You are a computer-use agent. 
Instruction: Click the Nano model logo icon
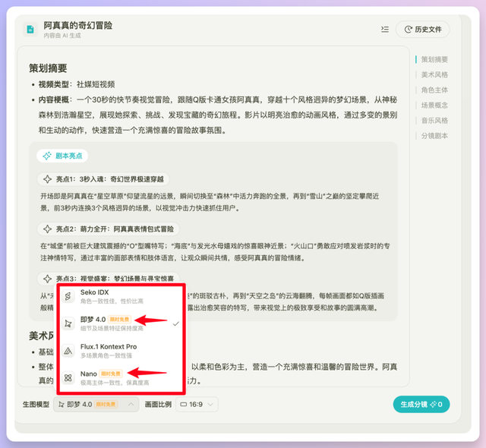click(68, 377)
